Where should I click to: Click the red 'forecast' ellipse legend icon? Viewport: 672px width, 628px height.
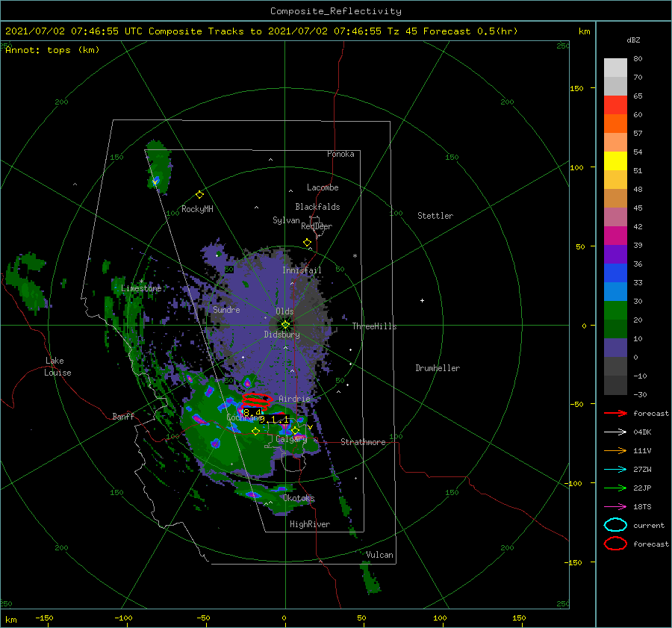[x=615, y=544]
